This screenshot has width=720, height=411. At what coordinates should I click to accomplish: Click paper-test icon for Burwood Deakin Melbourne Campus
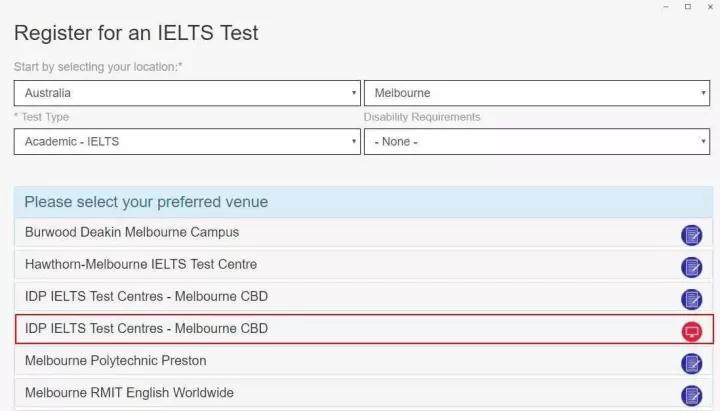pyautogui.click(x=691, y=235)
